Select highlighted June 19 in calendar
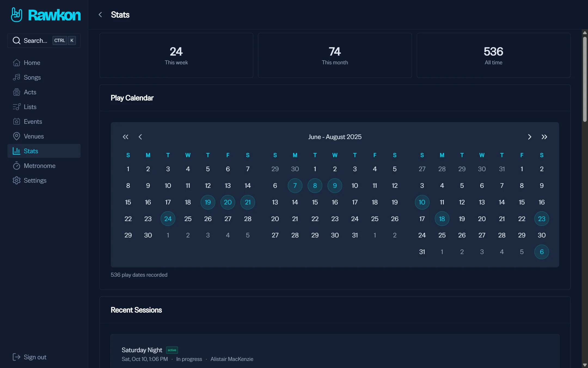 pos(208,202)
